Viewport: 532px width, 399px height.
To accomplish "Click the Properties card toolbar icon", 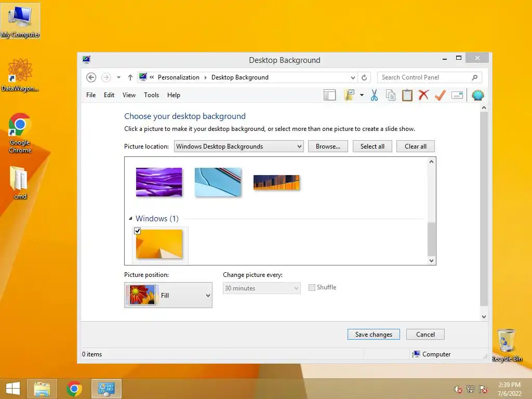I will [x=457, y=96].
